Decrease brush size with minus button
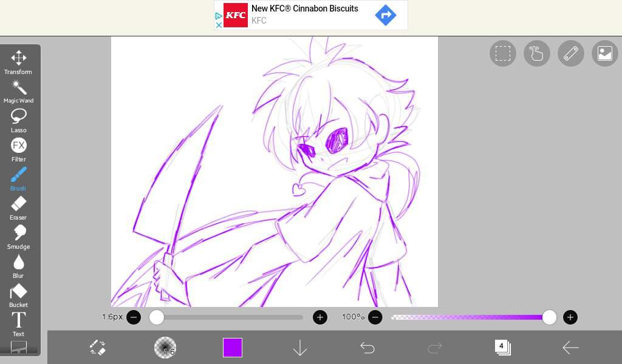622x364 pixels. [134, 317]
